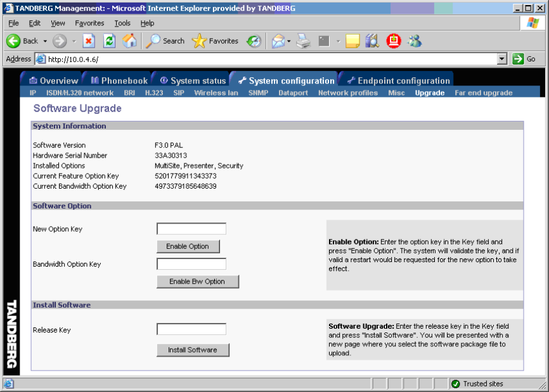Click Internet Explorer title bar icon
Image resolution: width=549 pixels, height=392 pixels.
pyautogui.click(x=8, y=8)
